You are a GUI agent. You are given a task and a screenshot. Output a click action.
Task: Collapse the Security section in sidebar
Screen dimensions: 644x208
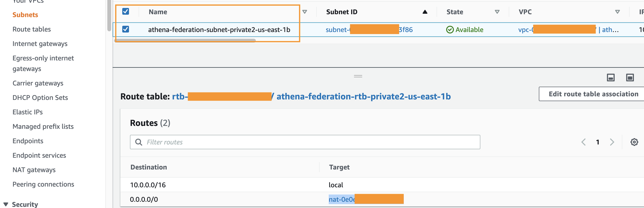point(6,204)
